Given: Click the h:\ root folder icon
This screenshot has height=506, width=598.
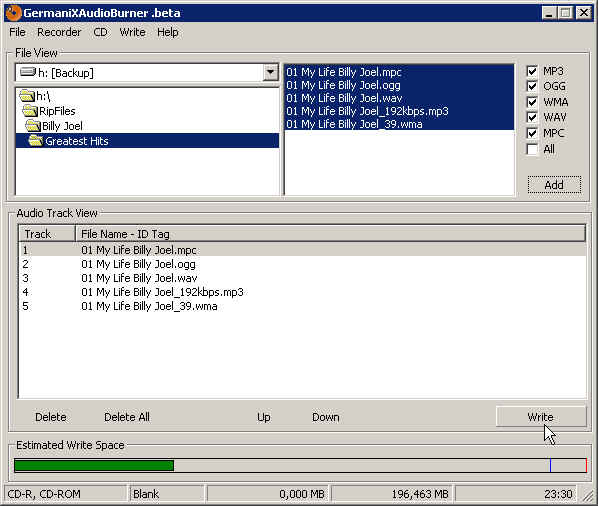Looking at the screenshot, I should (27, 96).
